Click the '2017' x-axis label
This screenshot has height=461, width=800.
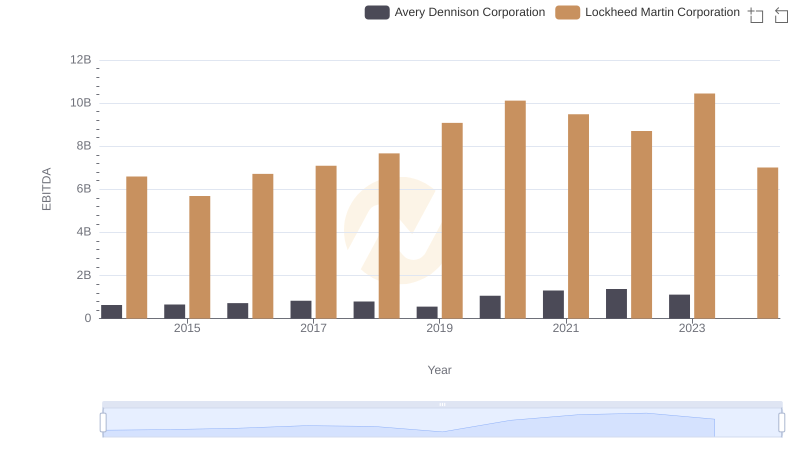[x=313, y=328]
